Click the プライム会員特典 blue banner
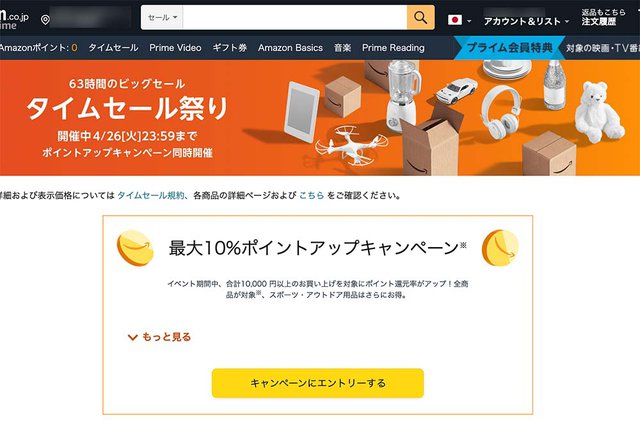 [x=509, y=48]
